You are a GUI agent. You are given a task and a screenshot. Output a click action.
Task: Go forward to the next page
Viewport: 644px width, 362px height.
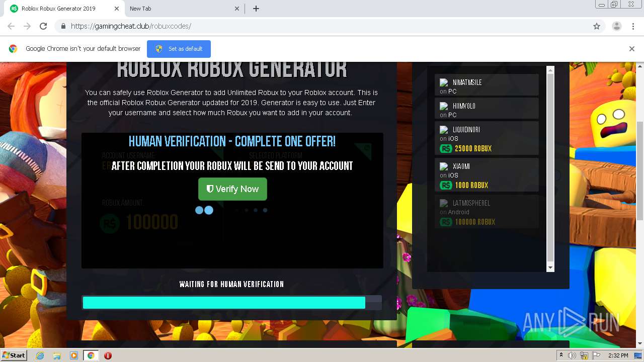(27, 26)
